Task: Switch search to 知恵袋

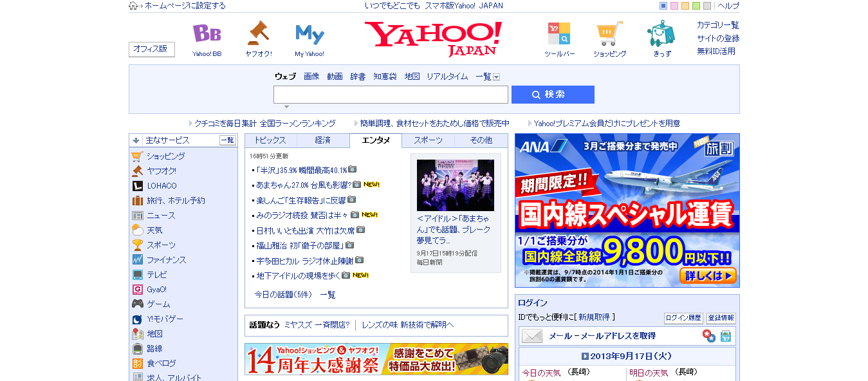Action: (x=385, y=77)
